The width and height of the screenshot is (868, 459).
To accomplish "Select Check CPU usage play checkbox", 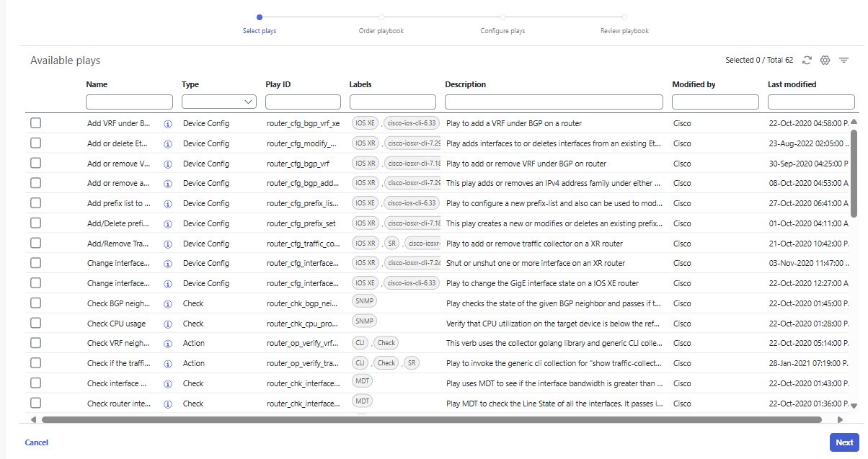I will (35, 324).
